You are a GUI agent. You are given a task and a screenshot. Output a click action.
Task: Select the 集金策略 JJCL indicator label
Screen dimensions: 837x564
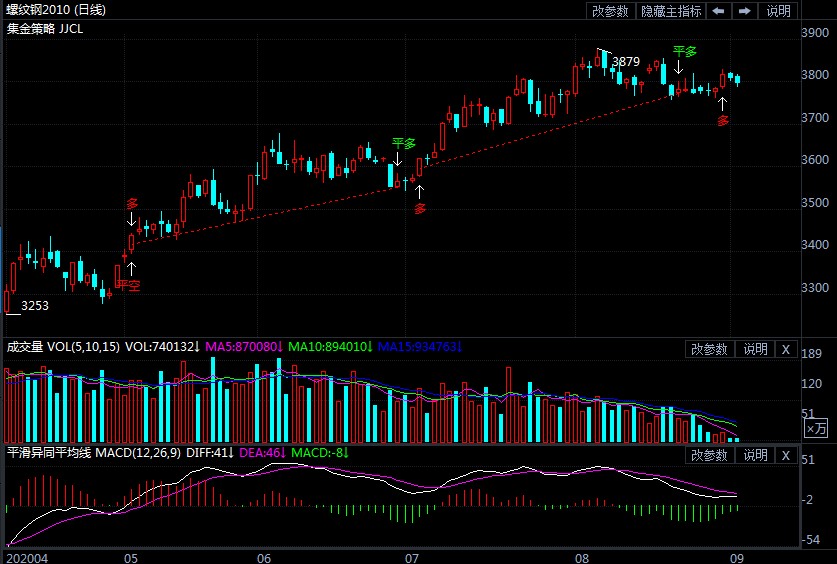(45, 29)
